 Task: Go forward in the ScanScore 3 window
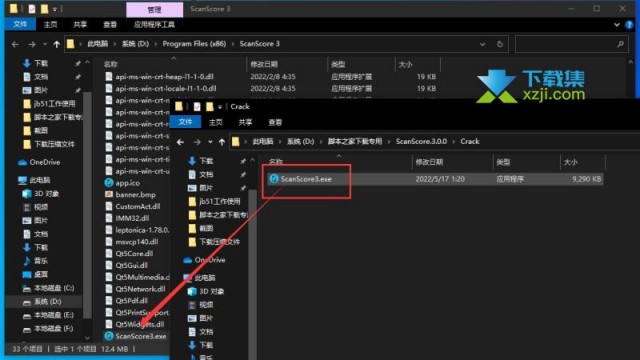32,44
